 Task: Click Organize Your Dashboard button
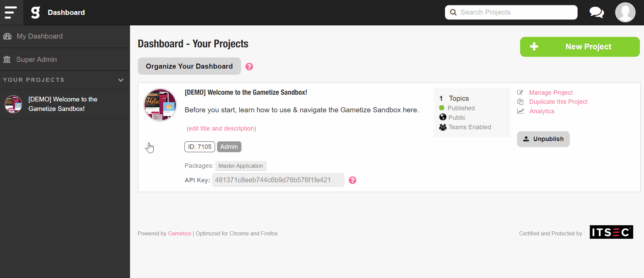click(189, 66)
